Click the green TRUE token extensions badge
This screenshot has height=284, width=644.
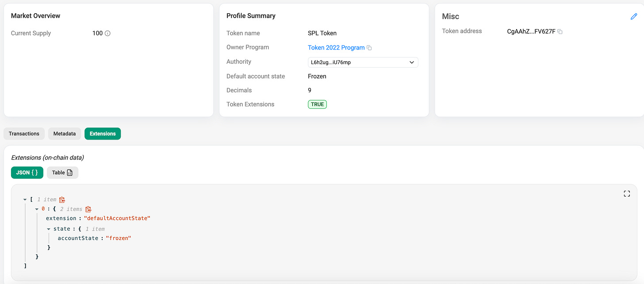click(317, 104)
